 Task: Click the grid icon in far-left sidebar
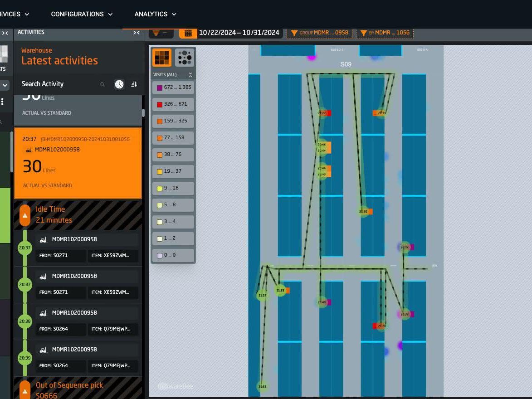click(4, 54)
